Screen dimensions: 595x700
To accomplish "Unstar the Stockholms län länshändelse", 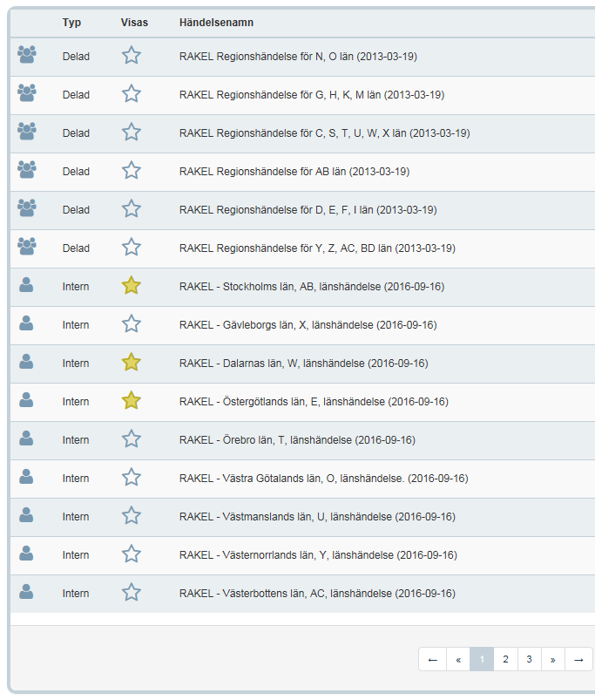I will coord(132,286).
